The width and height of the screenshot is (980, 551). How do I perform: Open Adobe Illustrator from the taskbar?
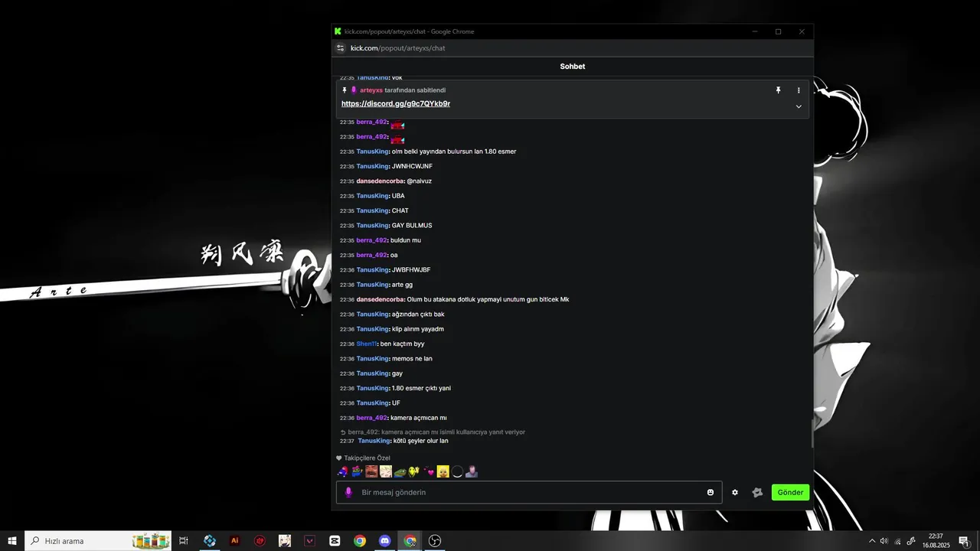(235, 541)
